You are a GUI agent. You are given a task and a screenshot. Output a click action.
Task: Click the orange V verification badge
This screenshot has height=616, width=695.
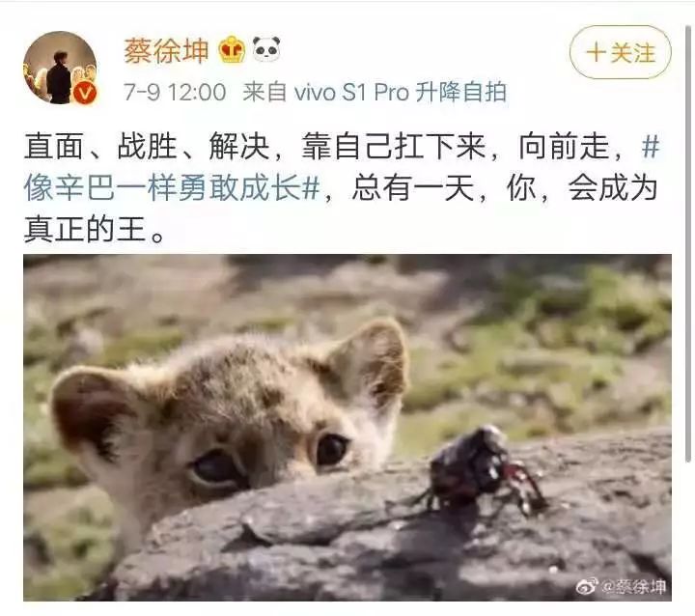pos(85,94)
